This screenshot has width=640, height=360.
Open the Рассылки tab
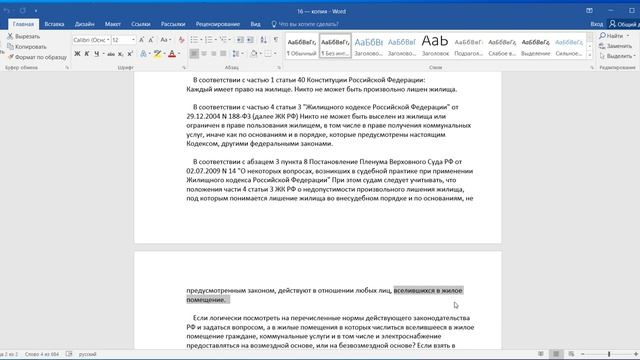[173, 24]
